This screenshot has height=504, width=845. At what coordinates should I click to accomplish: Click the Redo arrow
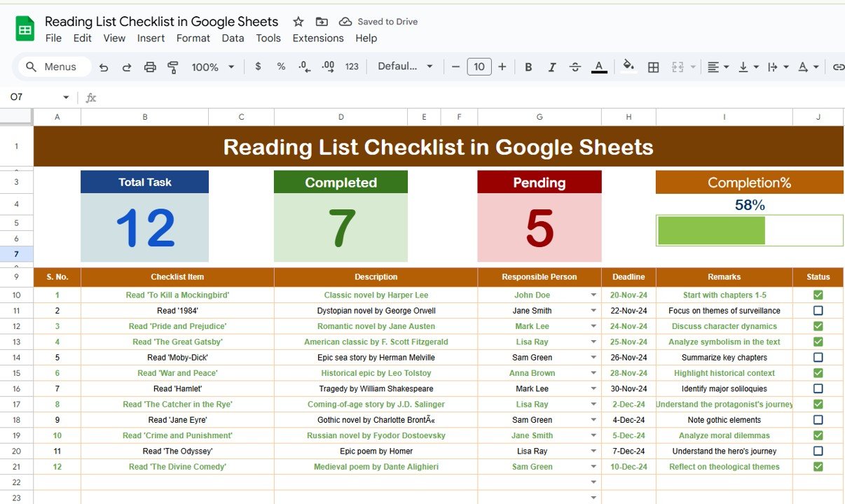pyautogui.click(x=127, y=67)
